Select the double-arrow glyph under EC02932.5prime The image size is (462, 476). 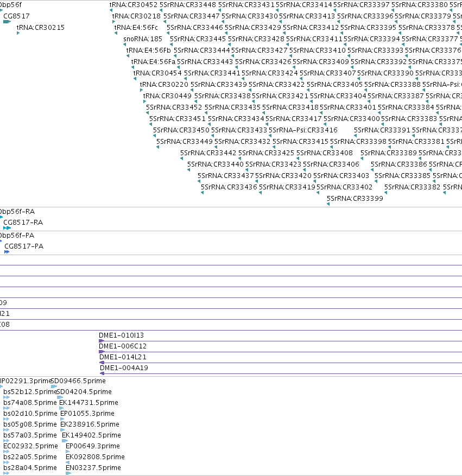[7, 452]
